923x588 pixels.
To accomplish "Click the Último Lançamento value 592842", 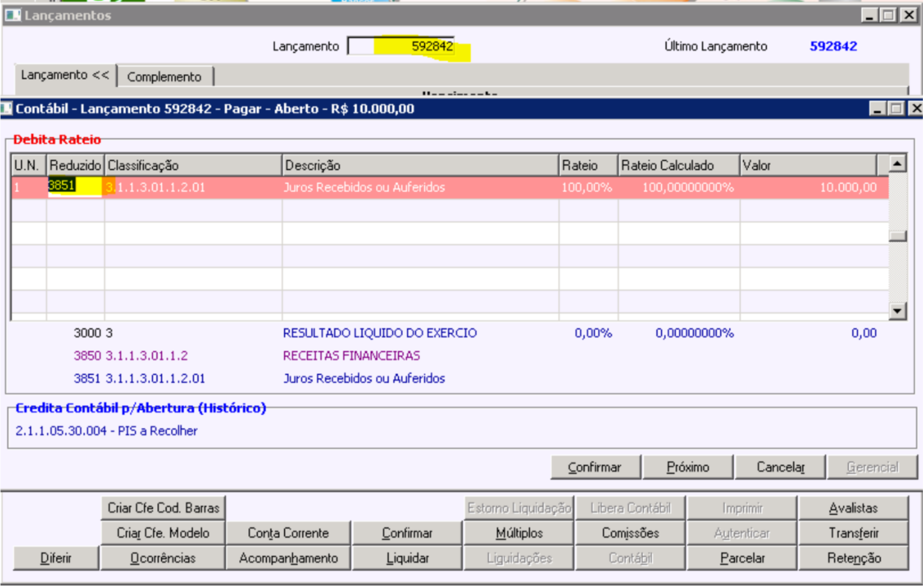I will coord(833,46).
